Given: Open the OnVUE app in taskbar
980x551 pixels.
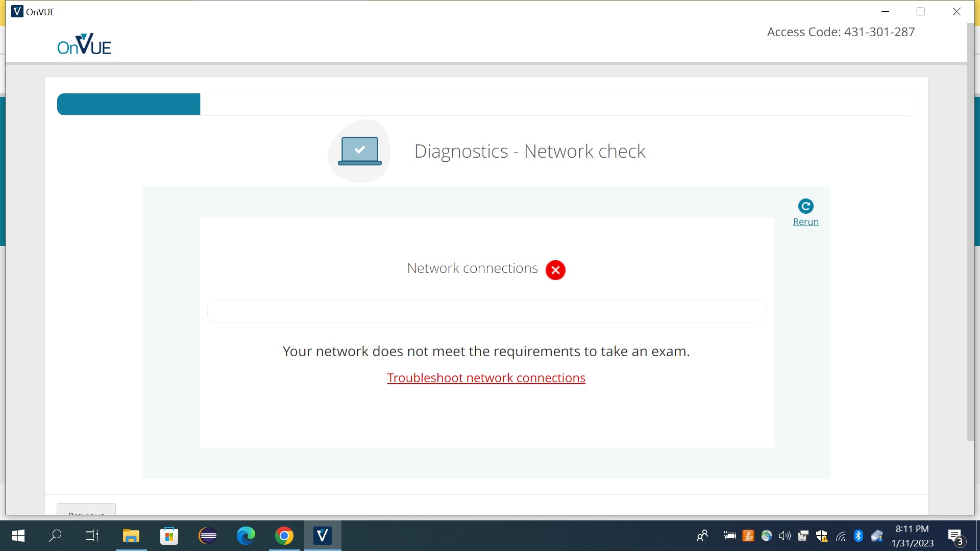Looking at the screenshot, I should click(x=323, y=536).
